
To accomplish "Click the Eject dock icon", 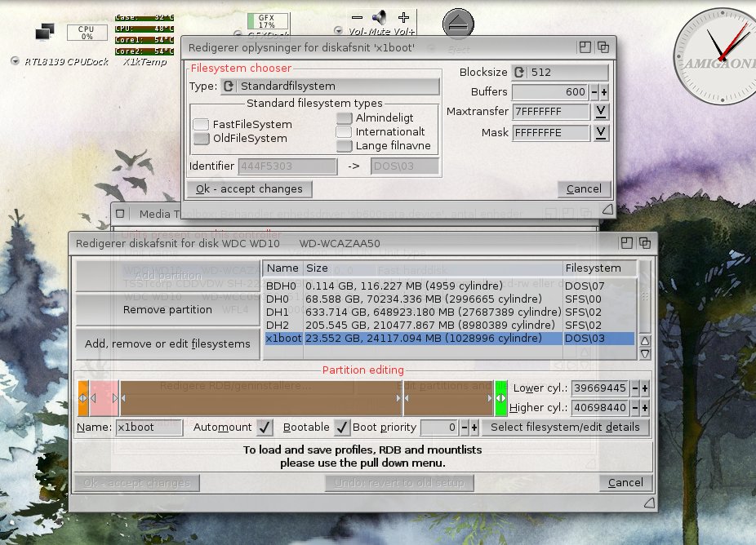I will 458,24.
